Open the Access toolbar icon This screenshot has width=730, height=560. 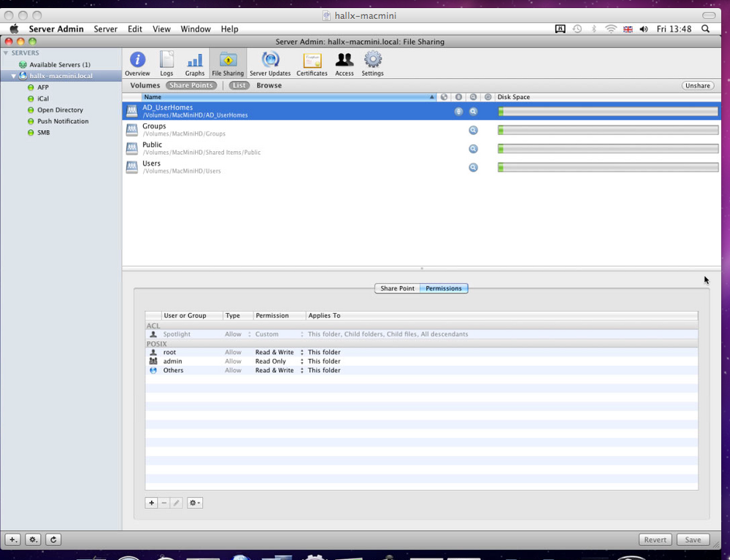345,64
